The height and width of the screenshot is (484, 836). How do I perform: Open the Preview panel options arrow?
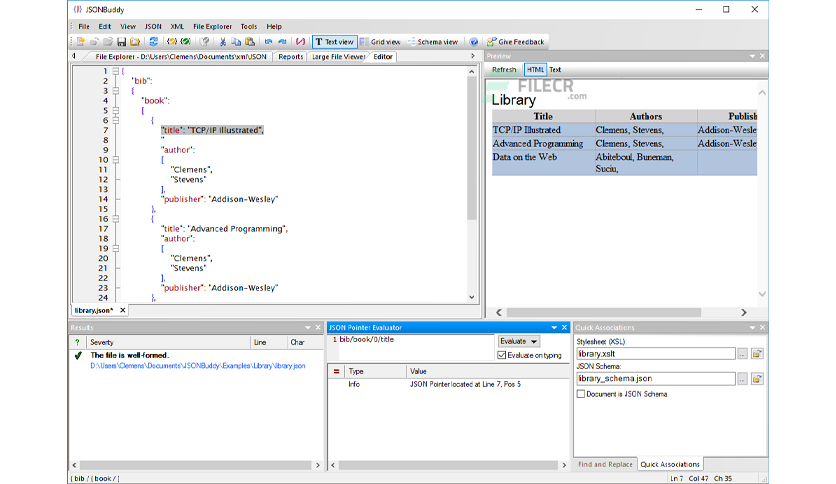752,56
